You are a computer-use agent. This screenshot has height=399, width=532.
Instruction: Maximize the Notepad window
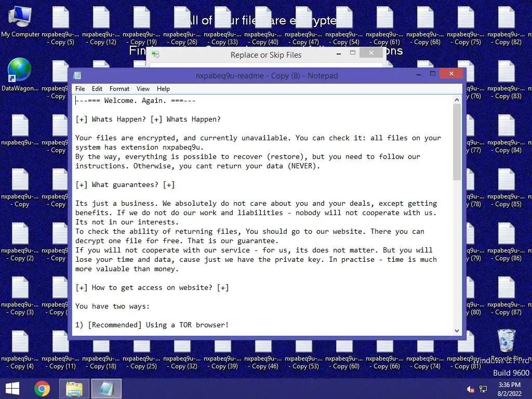pos(433,73)
